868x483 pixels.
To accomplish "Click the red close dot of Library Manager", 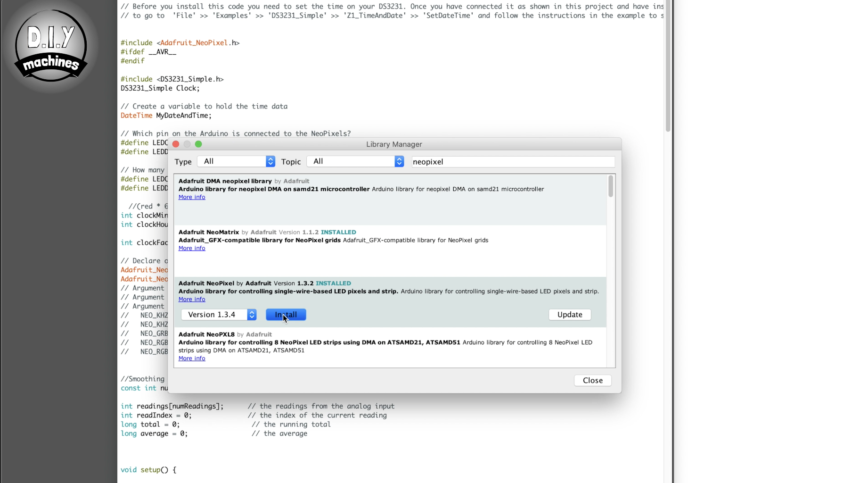I will [176, 144].
